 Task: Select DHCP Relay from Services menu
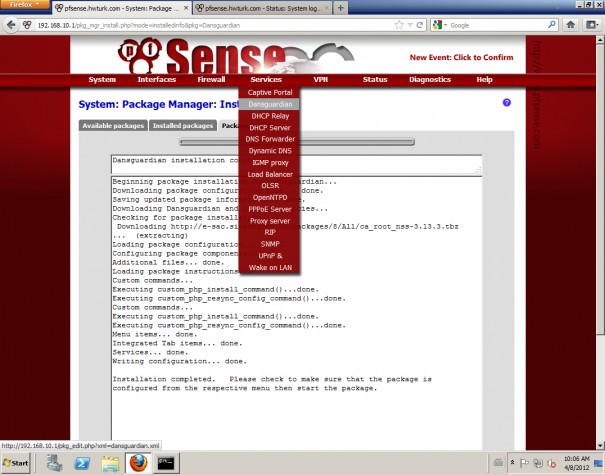coord(270,116)
